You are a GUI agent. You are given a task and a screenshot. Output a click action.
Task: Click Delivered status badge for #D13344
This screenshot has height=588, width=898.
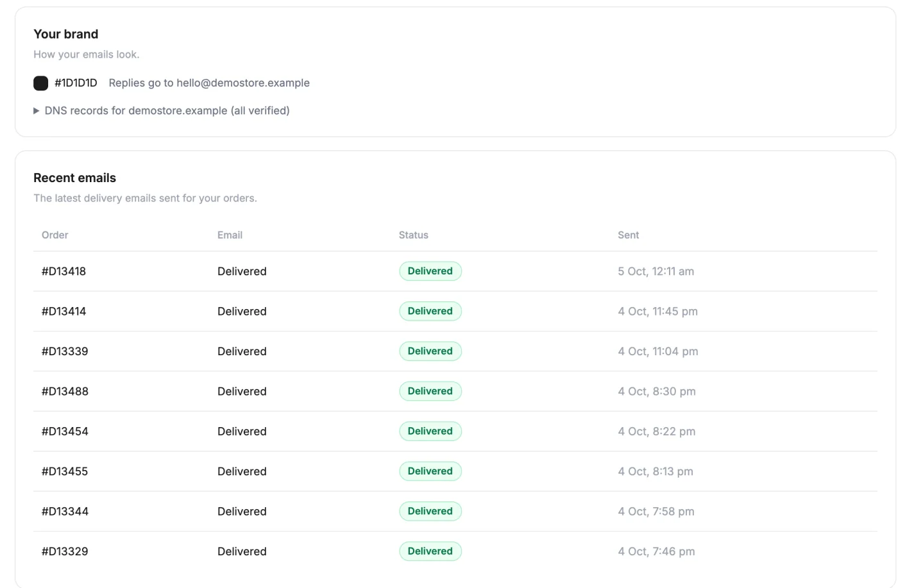pyautogui.click(x=430, y=511)
